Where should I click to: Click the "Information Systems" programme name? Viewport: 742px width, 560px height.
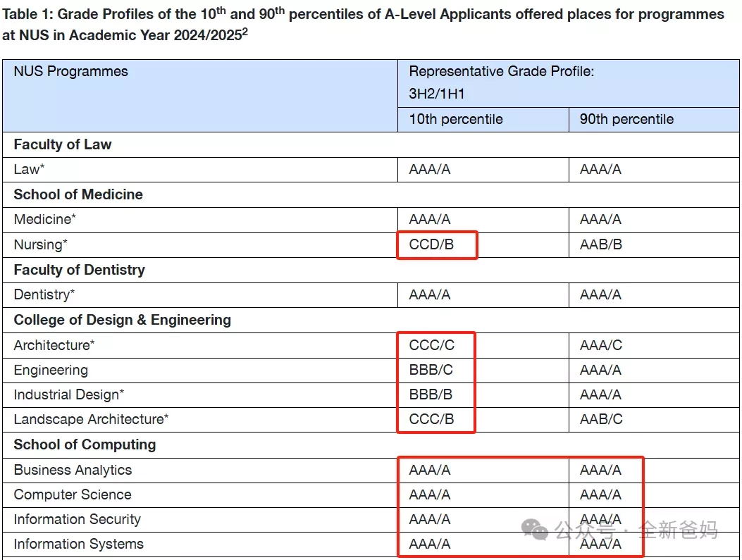click(x=78, y=544)
